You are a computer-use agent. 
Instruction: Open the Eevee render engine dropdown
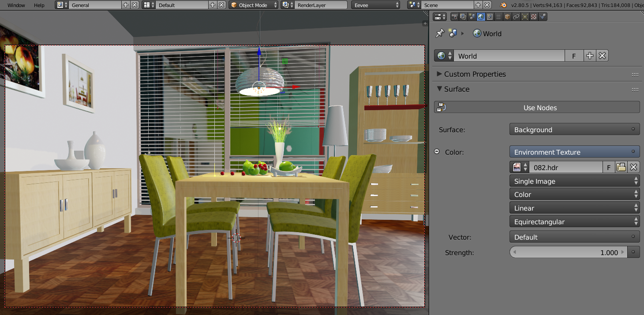pyautogui.click(x=375, y=5)
